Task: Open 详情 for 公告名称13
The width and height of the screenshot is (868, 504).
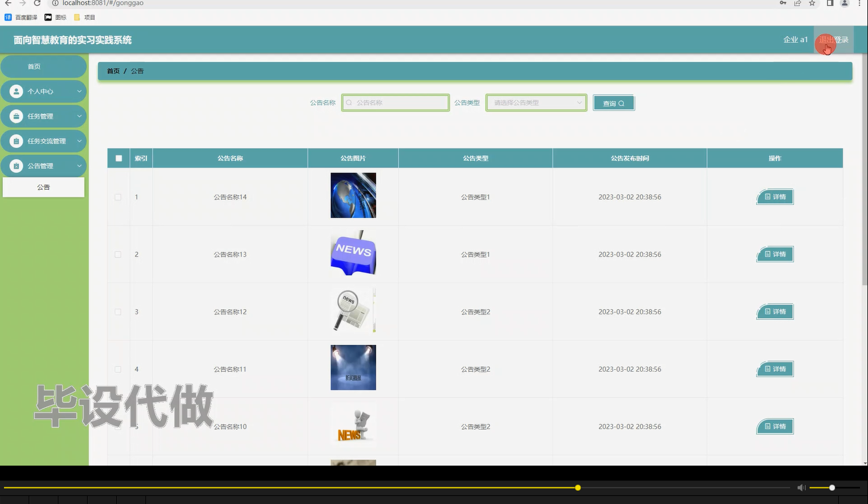Action: pos(775,254)
